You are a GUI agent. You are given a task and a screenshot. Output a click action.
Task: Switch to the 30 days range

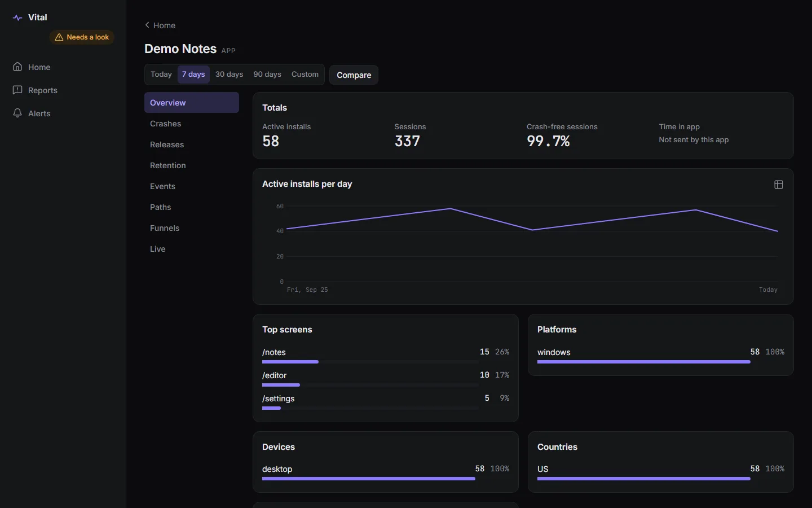point(230,75)
